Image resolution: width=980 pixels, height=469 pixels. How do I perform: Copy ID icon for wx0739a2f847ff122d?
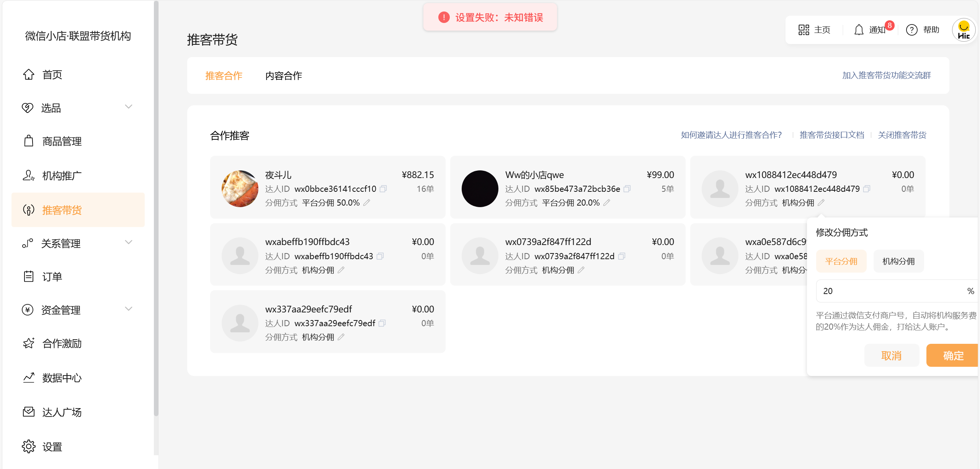622,256
